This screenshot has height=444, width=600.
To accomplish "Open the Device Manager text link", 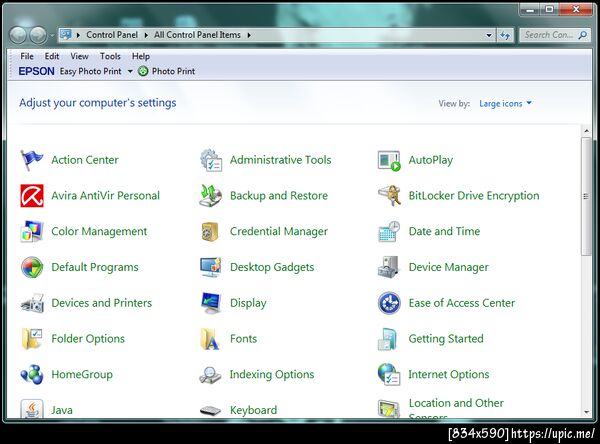I will click(x=449, y=267).
